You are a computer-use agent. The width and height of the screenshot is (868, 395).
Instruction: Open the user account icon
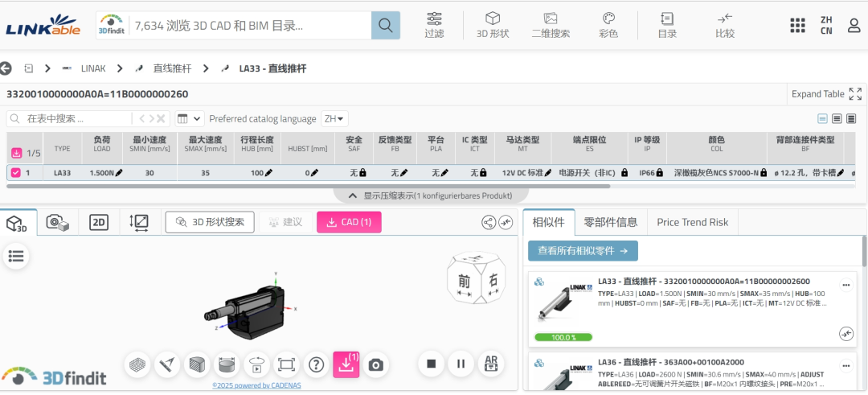click(x=854, y=26)
